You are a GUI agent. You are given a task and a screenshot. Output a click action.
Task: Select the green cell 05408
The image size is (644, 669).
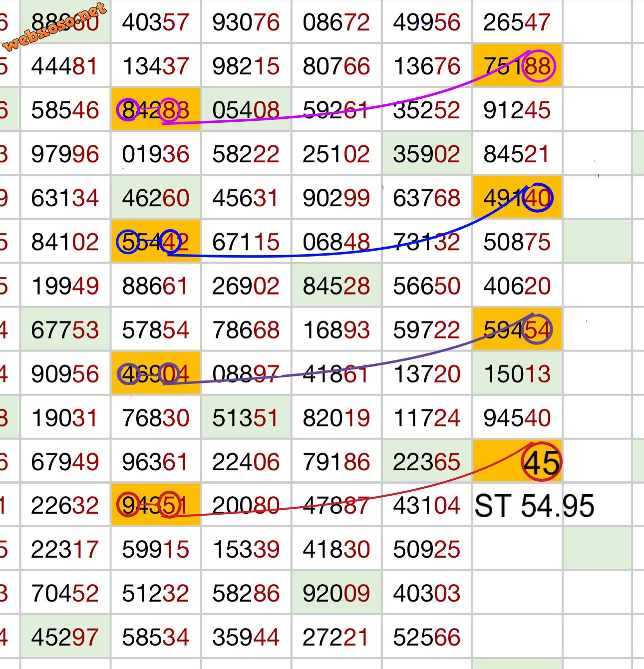click(246, 110)
